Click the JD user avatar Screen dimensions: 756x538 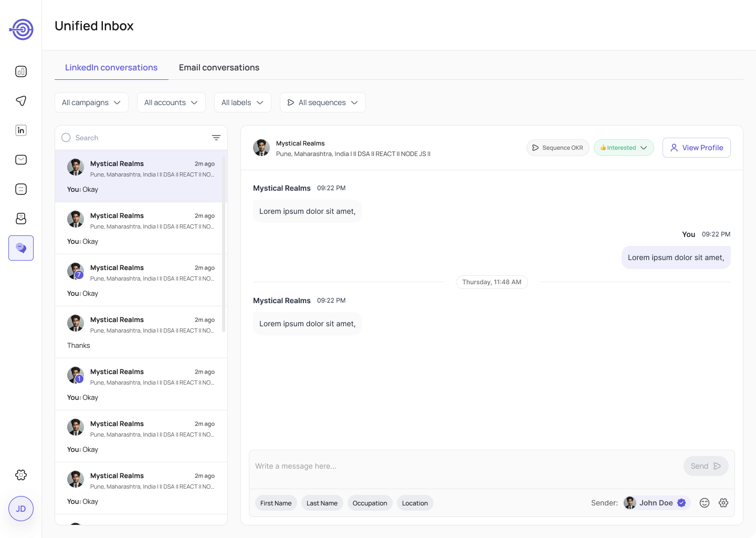click(x=21, y=509)
